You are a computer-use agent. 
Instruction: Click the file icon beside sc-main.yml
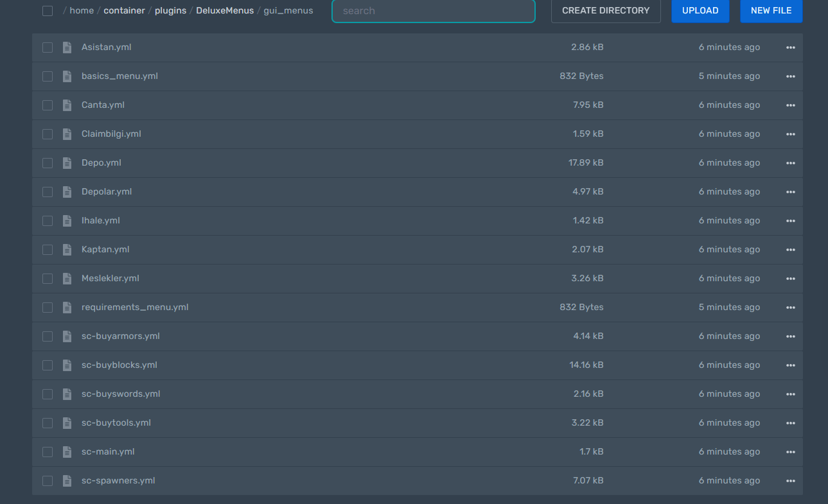(67, 452)
